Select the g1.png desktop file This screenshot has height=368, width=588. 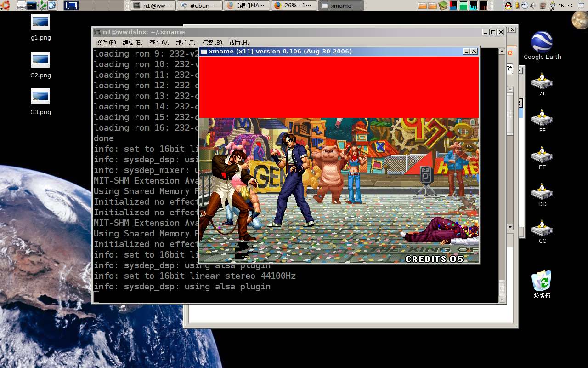click(x=40, y=28)
